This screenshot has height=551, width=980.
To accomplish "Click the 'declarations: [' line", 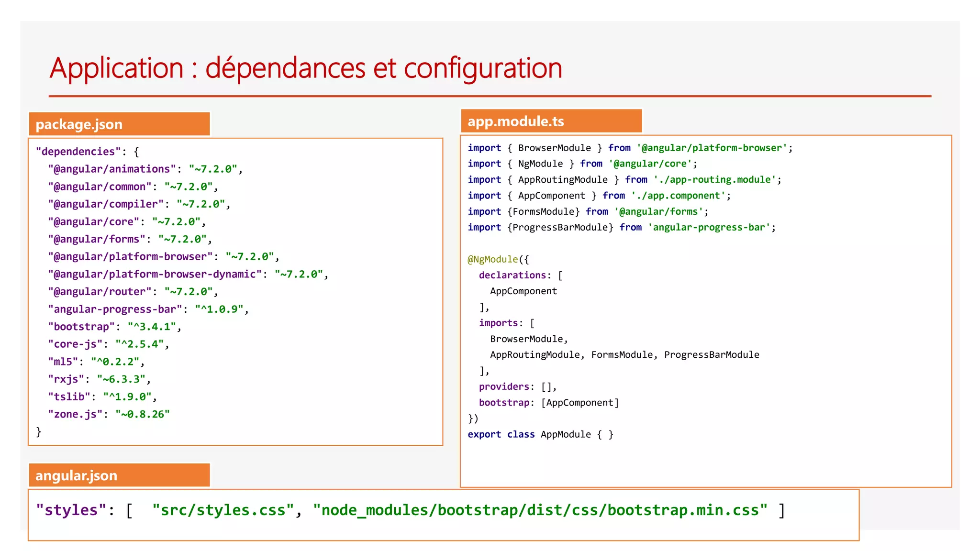I will click(521, 275).
